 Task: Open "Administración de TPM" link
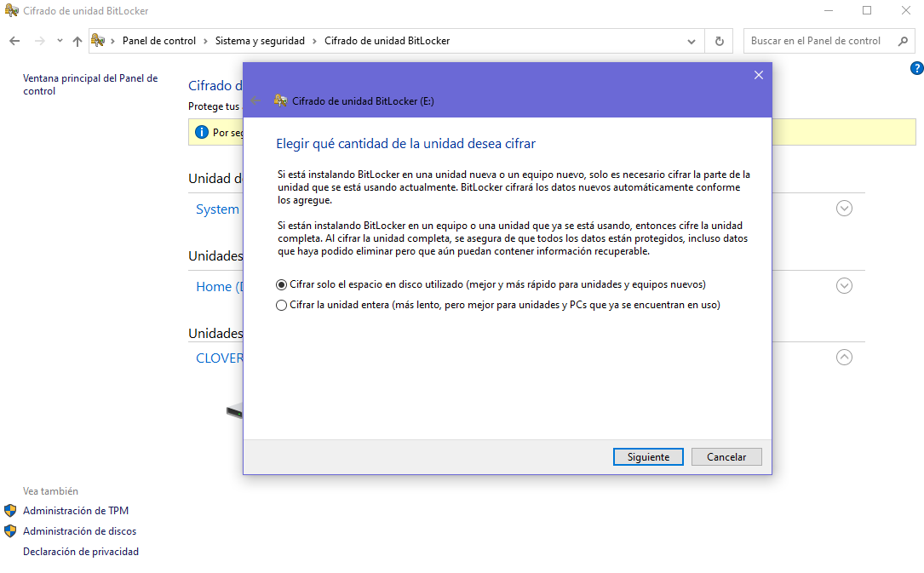(x=76, y=511)
